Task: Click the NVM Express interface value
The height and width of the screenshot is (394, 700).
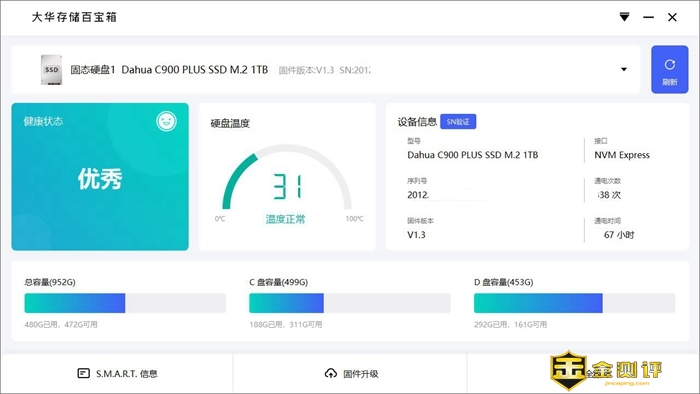Action: coord(622,155)
